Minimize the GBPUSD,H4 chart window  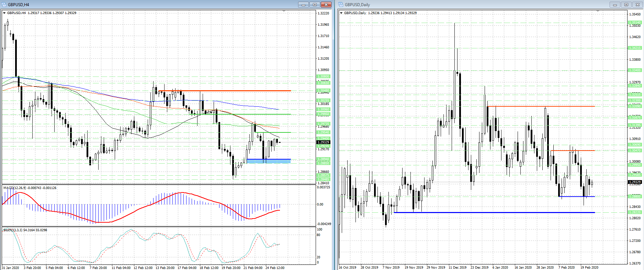point(303,4)
